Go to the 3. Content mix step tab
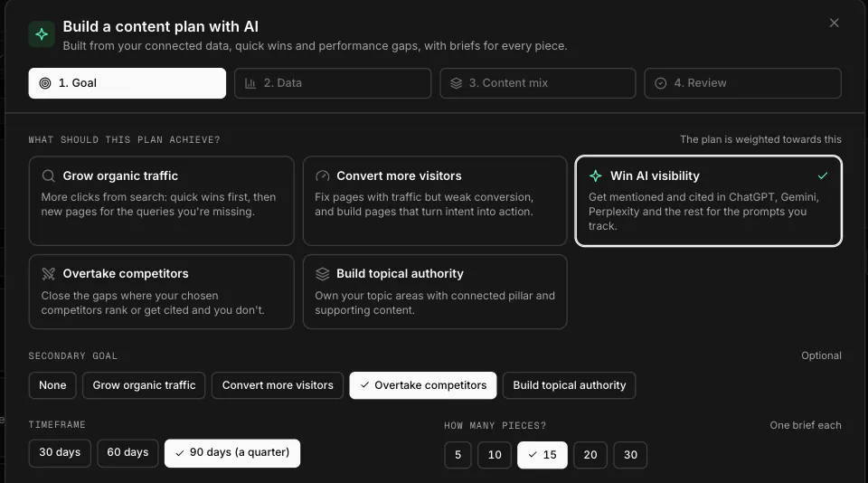The image size is (868, 483). (x=537, y=83)
